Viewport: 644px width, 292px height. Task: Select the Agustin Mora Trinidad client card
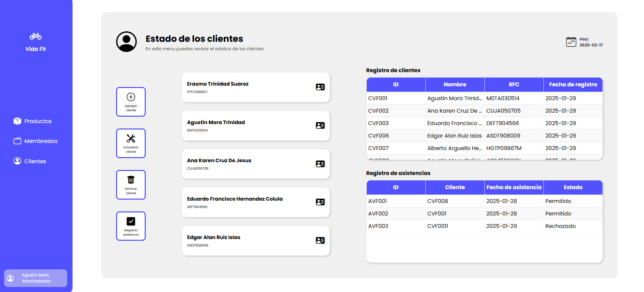click(x=256, y=126)
